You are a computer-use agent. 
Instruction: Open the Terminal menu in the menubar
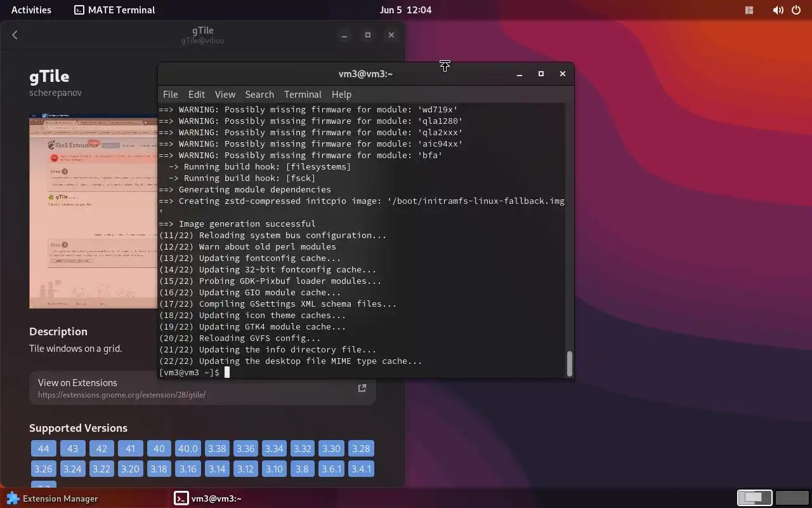pos(303,94)
